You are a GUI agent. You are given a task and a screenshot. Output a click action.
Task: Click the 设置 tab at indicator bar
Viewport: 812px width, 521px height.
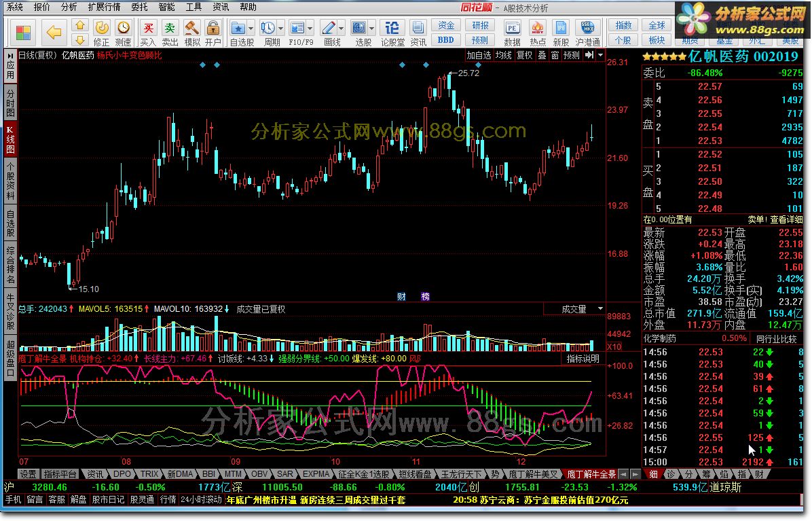[28, 474]
